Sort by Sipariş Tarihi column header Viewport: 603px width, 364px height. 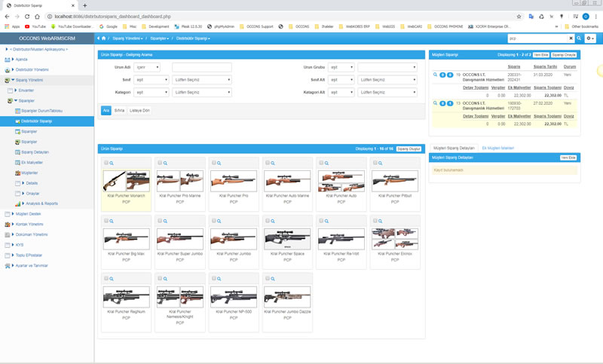[x=545, y=66]
